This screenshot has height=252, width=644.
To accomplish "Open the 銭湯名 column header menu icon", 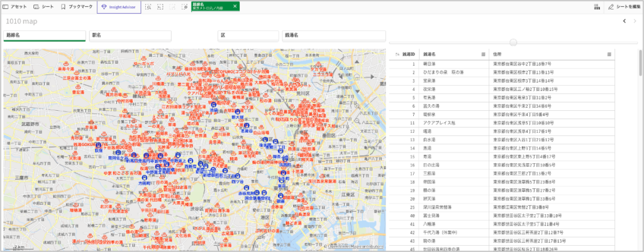I will 483,55.
